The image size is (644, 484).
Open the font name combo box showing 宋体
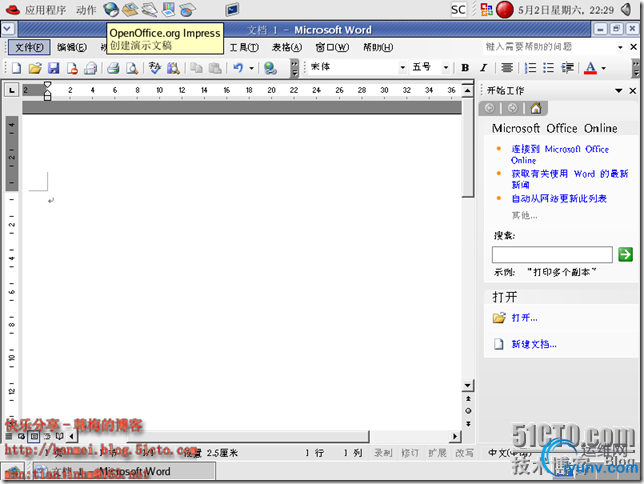point(358,67)
